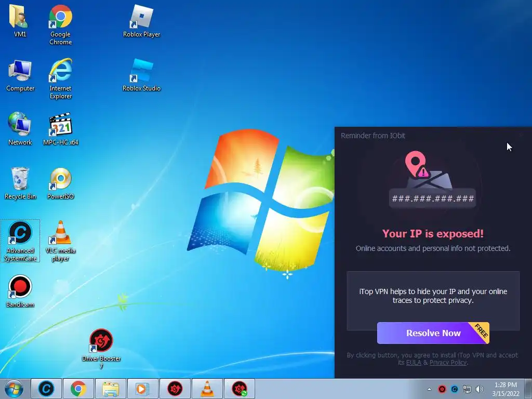Select the Network desktop icon
This screenshot has width=532, height=399.
(x=20, y=129)
